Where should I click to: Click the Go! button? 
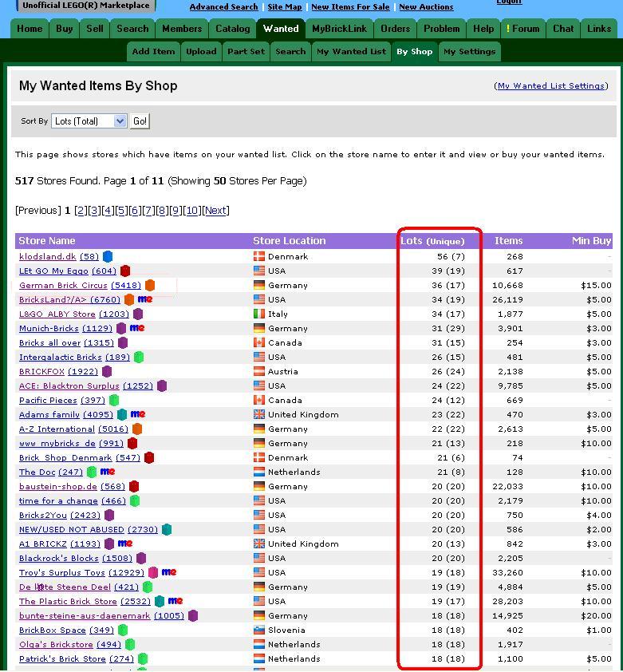(x=140, y=121)
